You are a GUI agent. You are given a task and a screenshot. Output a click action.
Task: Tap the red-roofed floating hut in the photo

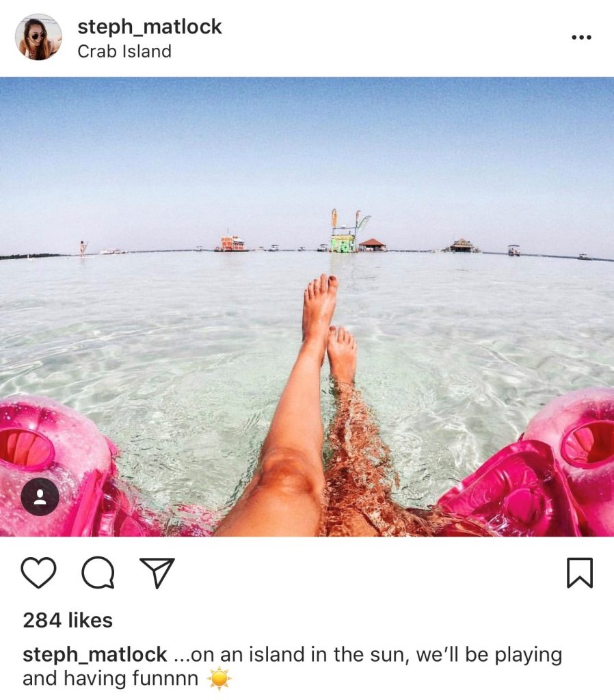[372, 245]
